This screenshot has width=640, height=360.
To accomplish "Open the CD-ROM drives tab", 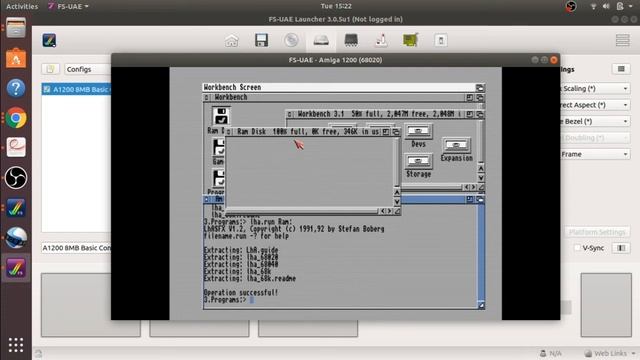I will [291, 40].
